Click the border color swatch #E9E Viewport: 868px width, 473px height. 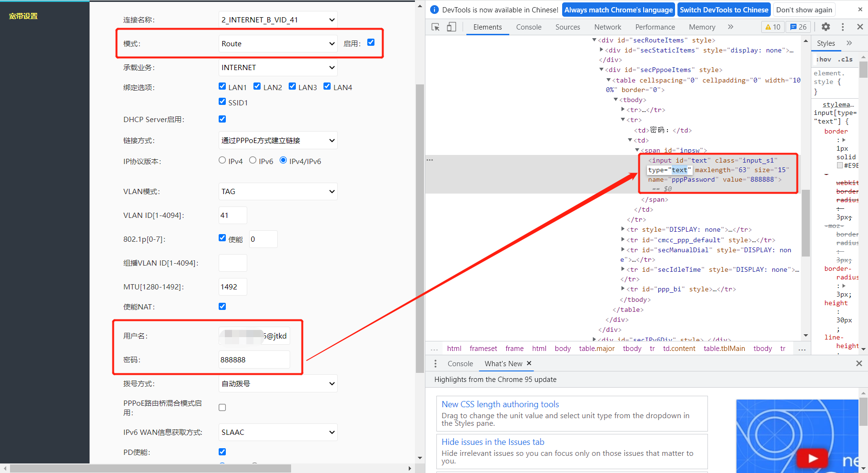click(840, 165)
